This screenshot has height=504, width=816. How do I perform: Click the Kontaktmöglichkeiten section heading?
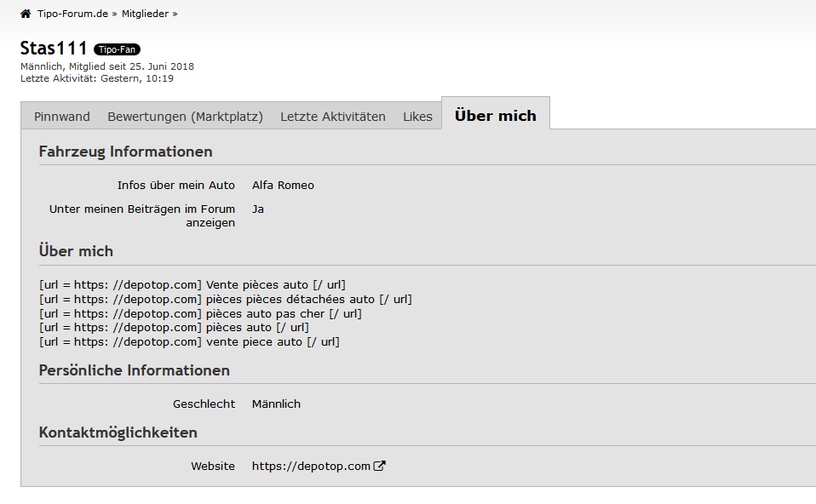(118, 432)
